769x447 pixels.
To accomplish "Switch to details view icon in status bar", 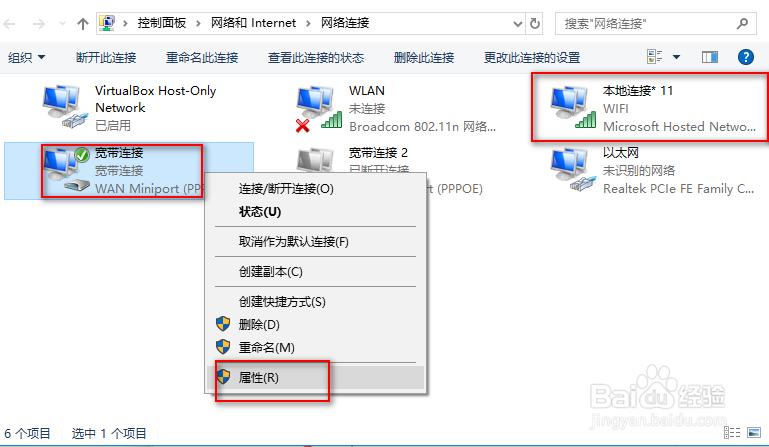I will (732, 432).
